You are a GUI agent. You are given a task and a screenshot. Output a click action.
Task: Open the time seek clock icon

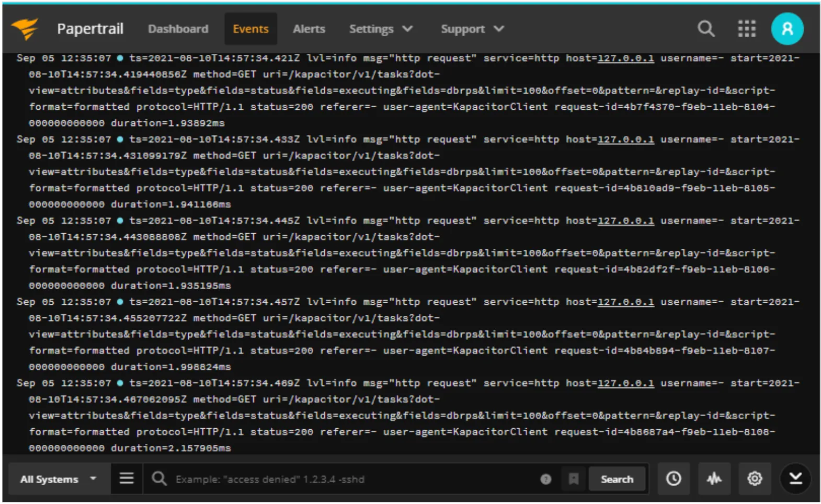674,478
